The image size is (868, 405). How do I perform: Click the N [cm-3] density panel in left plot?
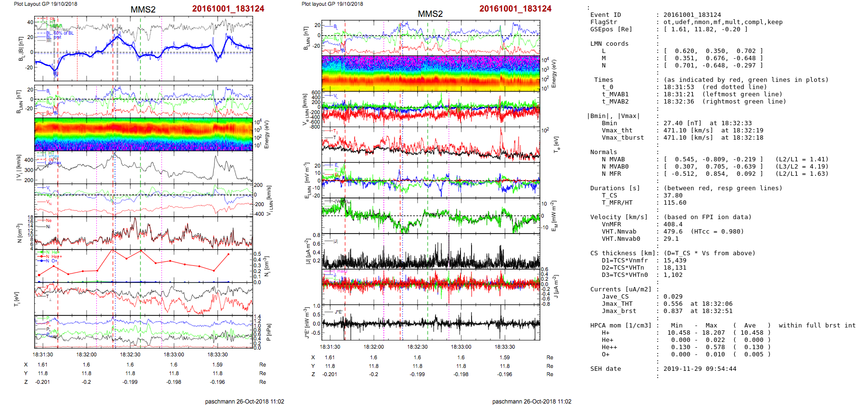[143, 233]
